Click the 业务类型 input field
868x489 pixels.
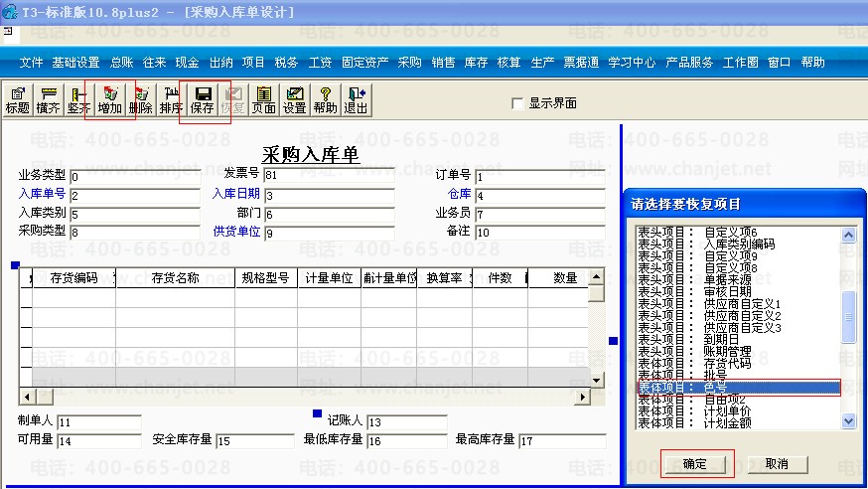coord(135,177)
